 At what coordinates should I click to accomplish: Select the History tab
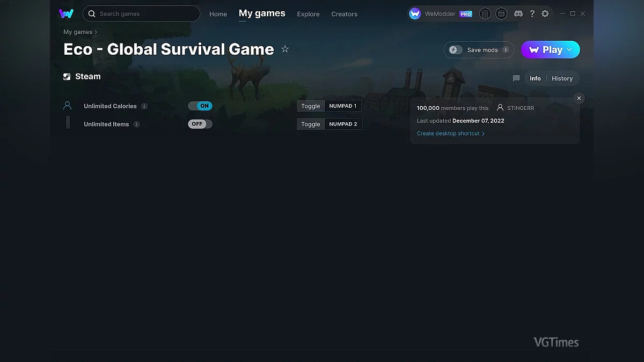coord(562,78)
